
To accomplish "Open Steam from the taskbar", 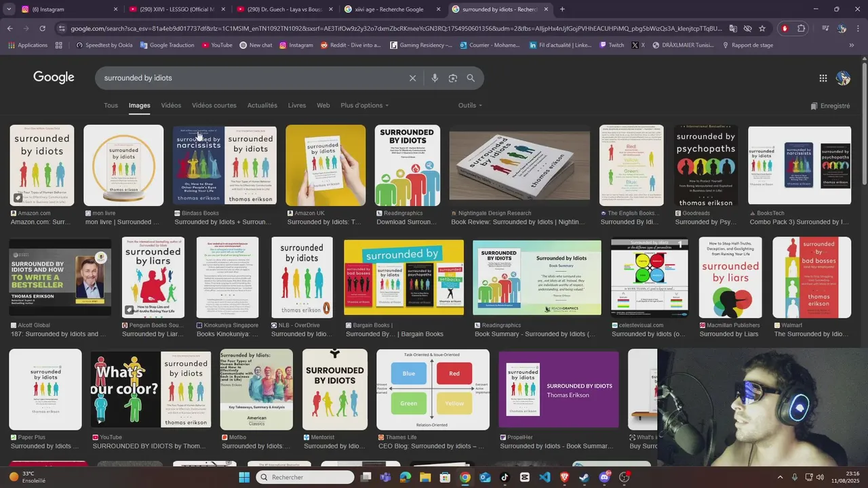I will (x=584, y=477).
